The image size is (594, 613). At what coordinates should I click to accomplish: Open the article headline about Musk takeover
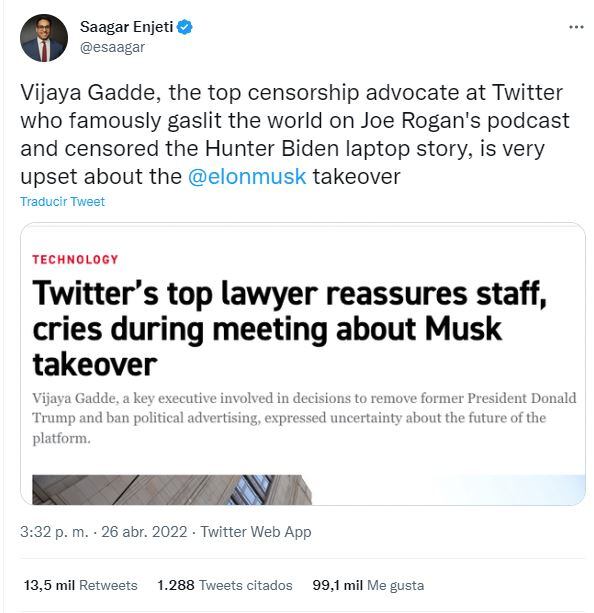point(289,328)
